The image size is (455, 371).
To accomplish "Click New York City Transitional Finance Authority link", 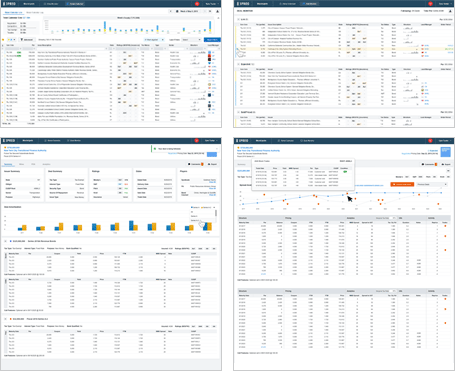I will point(25,150).
